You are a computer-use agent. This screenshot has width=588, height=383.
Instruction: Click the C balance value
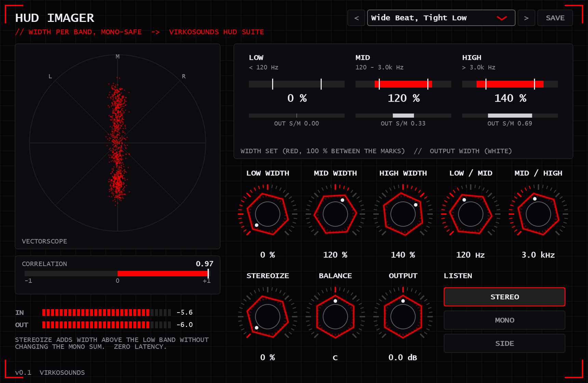pos(335,358)
